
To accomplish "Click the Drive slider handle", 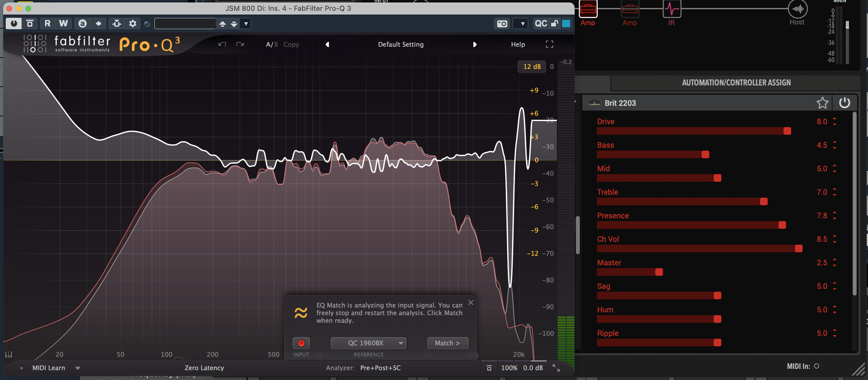I will [787, 131].
